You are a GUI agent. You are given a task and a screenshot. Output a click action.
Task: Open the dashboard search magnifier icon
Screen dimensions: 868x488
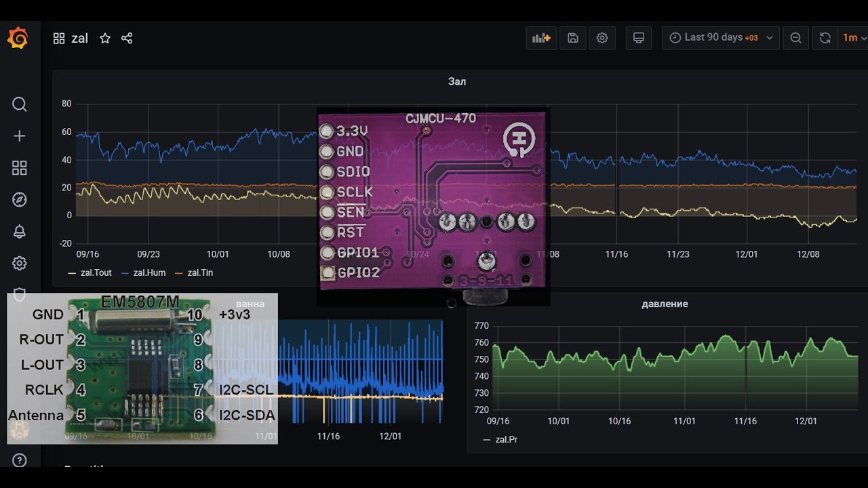pyautogui.click(x=20, y=104)
